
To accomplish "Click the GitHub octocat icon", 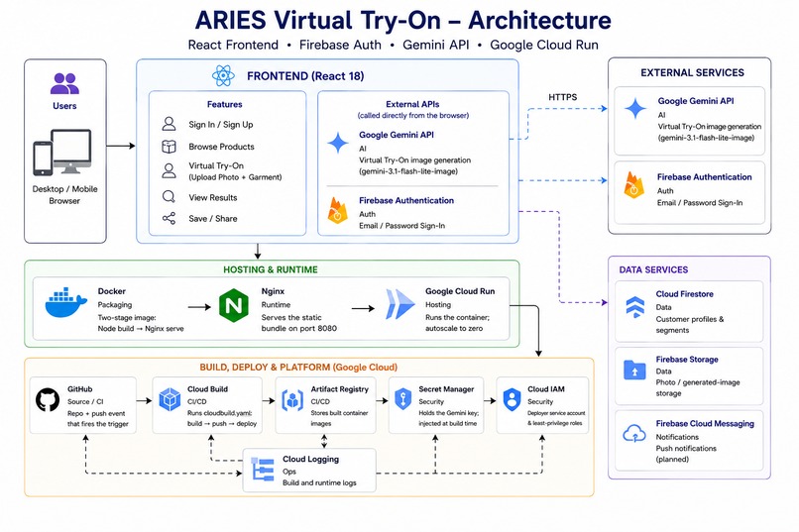I will point(48,400).
